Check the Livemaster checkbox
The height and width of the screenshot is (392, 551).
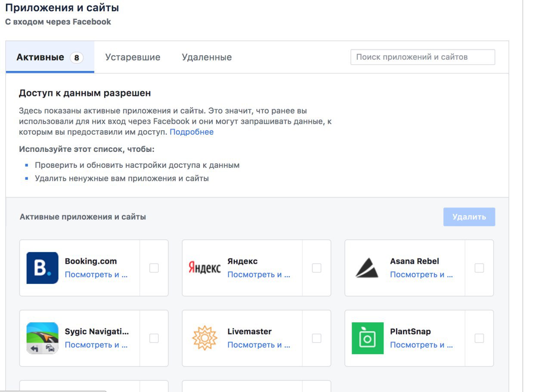pos(316,338)
